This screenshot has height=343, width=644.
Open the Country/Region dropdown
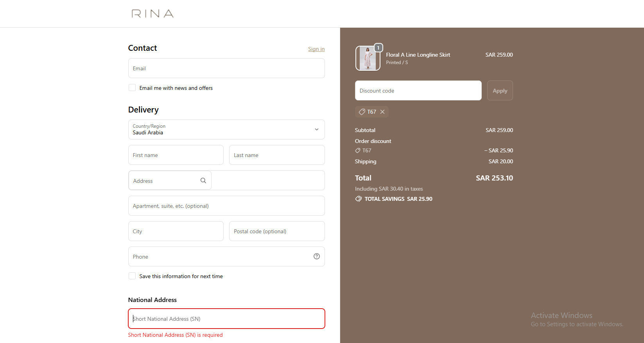[x=226, y=130]
